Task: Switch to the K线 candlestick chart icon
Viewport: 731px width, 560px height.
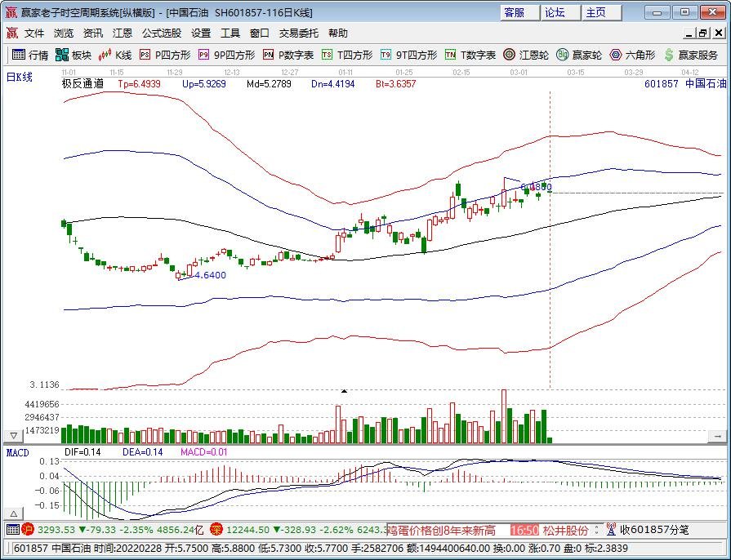Action: click(114, 55)
